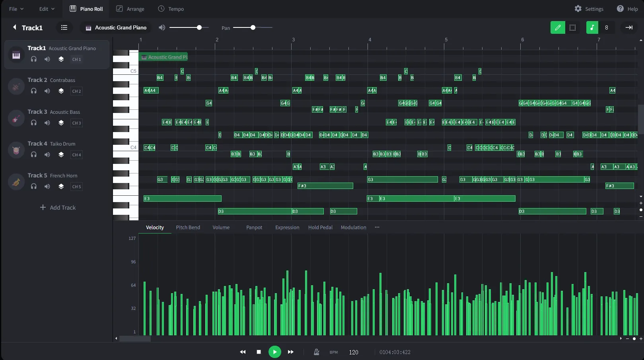
Task: Open Settings
Action: [589, 9]
